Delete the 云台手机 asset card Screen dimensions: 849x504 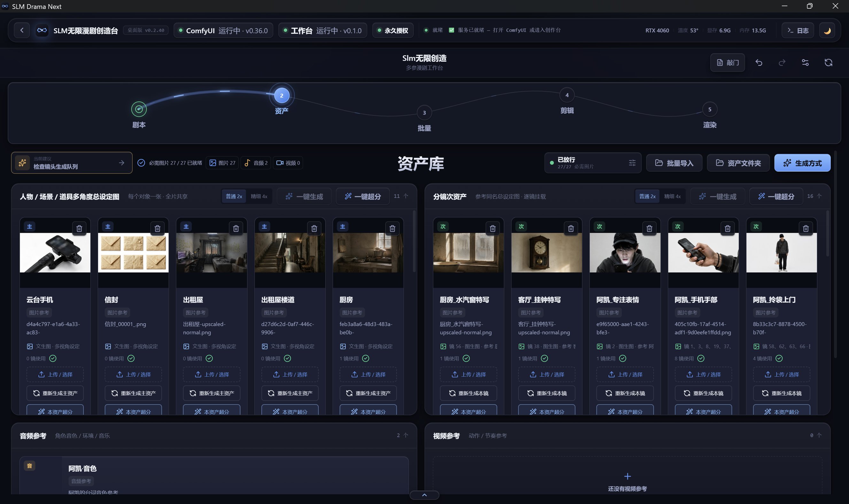(79, 228)
